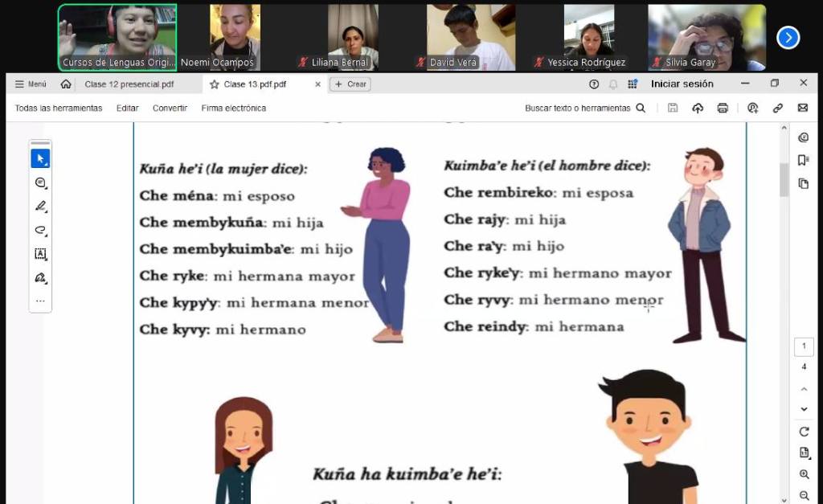Image resolution: width=823 pixels, height=504 pixels.
Task: Choose the comment bubble tool
Action: [x=40, y=183]
